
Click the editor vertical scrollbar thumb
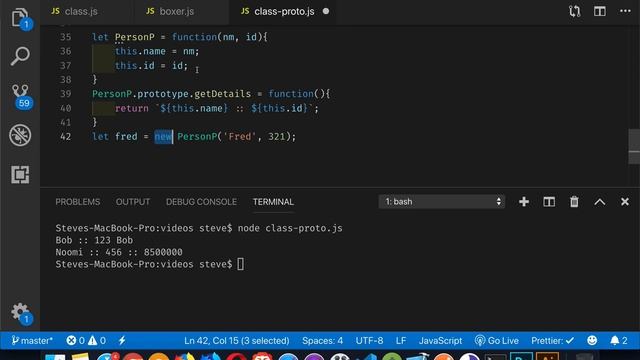pyautogui.click(x=634, y=146)
